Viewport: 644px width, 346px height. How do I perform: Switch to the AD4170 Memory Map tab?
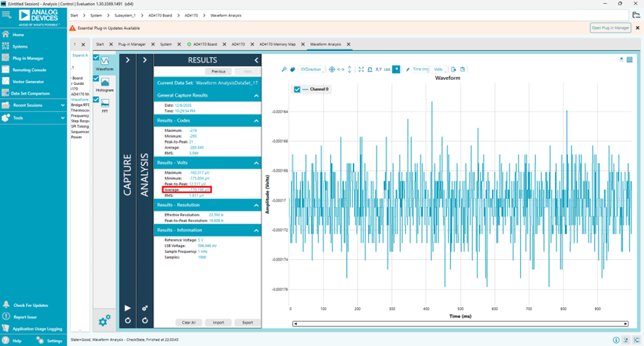277,44
